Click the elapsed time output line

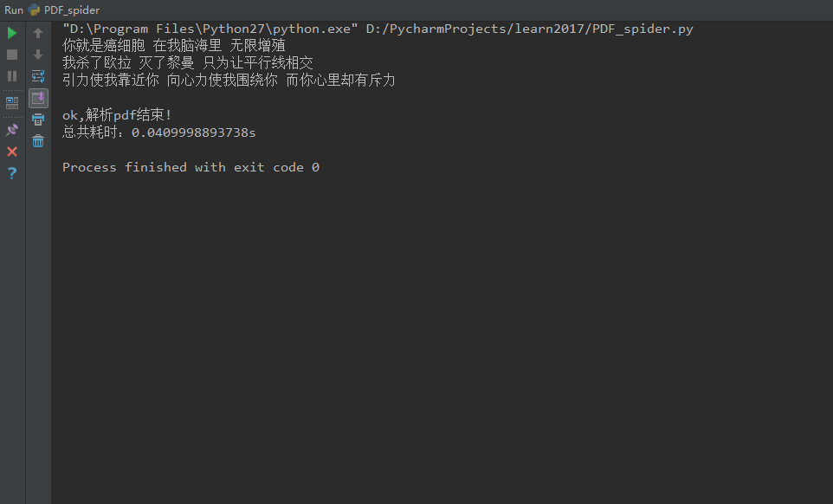(x=158, y=132)
